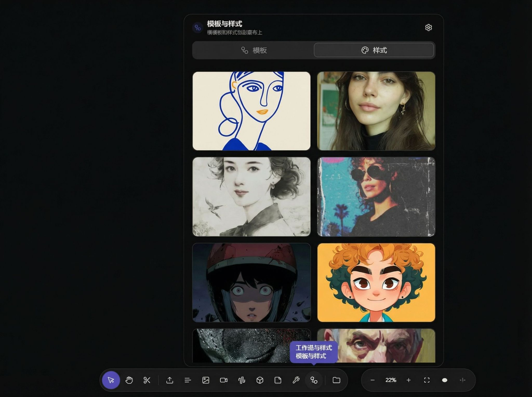This screenshot has height=397, width=532.
Task: Toggle the round theme switch in zoom bar
Action: pos(445,380)
